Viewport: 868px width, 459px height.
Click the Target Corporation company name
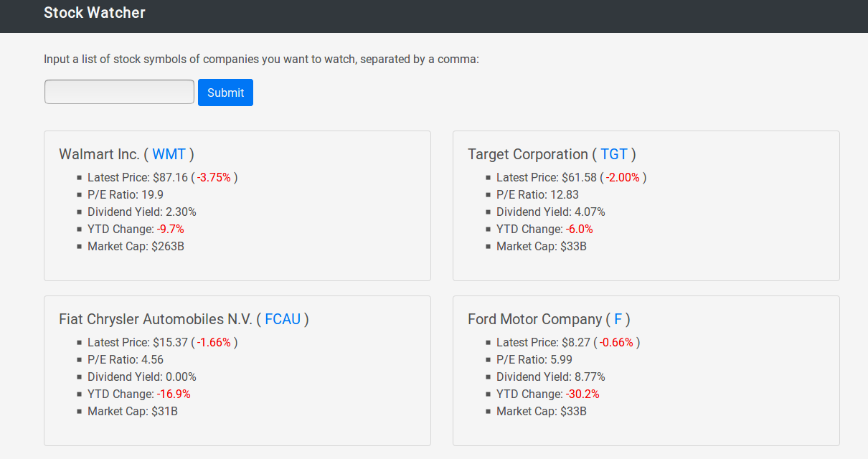point(527,154)
